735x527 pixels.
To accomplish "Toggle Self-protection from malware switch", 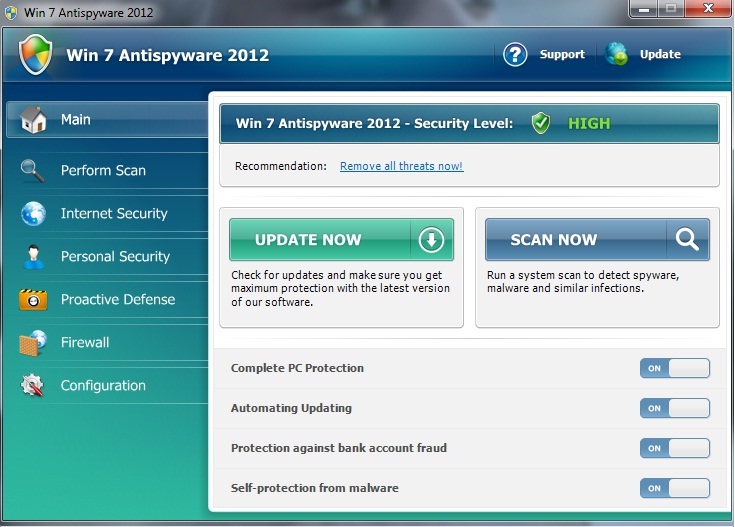I will (675, 488).
